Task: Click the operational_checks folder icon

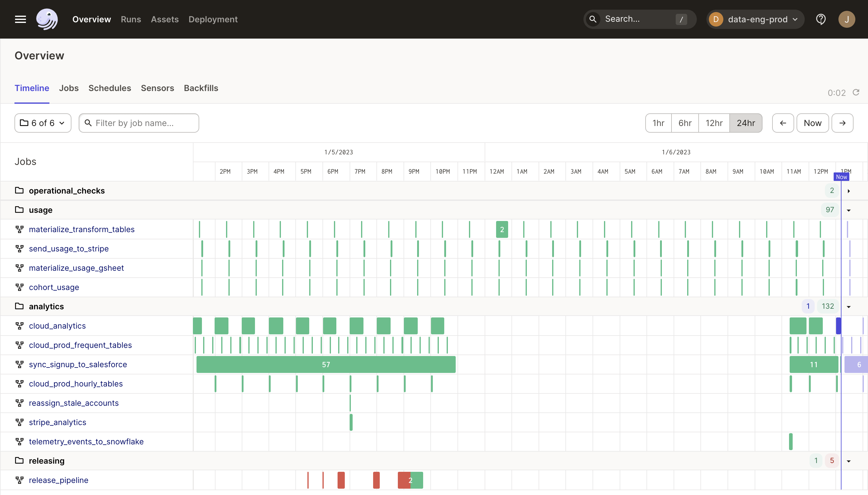Action: 19,191
